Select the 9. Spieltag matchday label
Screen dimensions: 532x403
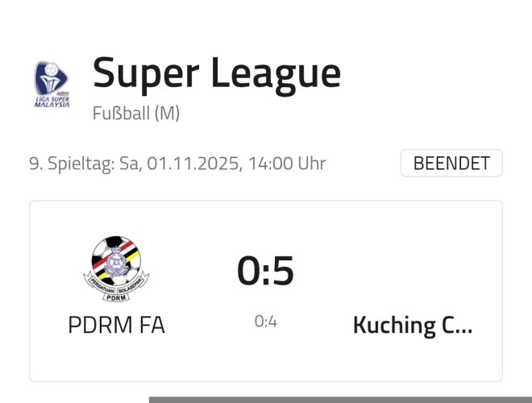(x=71, y=164)
